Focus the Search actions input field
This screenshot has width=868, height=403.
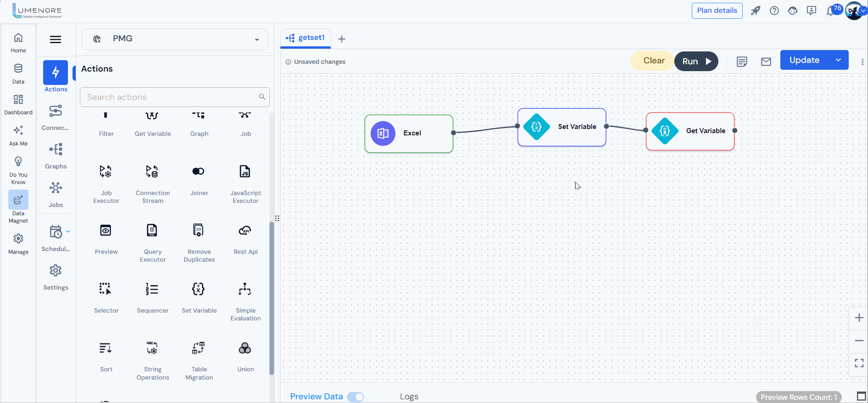170,97
